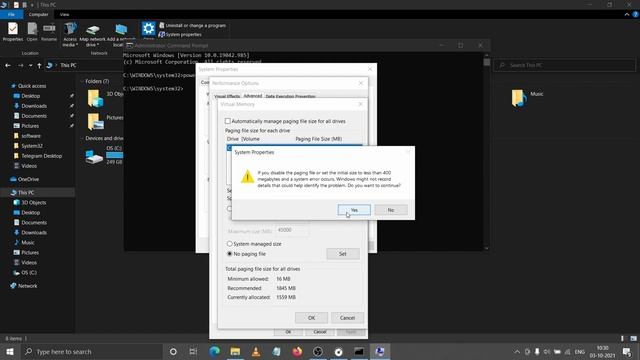Select Music under This PC
This screenshot has height=360, width=640.
27,242
